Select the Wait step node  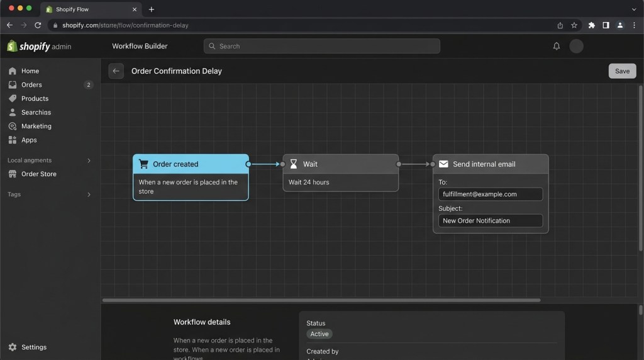click(x=340, y=172)
